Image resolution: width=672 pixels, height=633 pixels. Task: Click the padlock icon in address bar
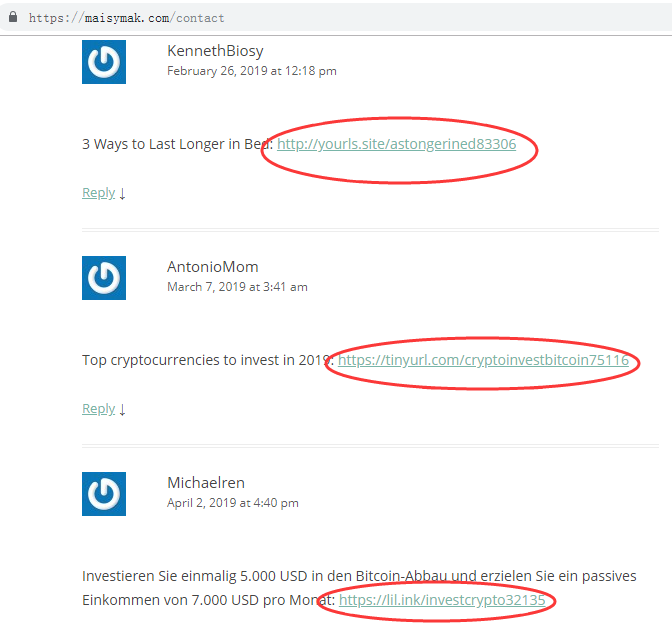coord(13,17)
